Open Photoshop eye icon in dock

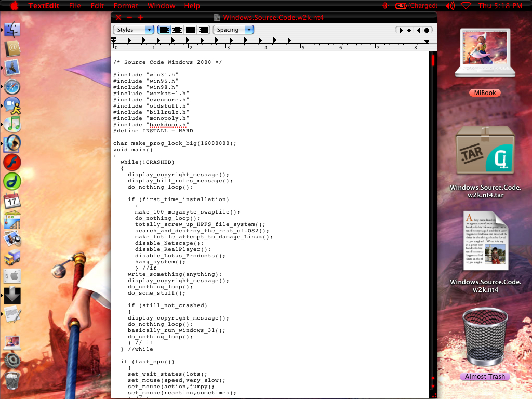point(12,143)
